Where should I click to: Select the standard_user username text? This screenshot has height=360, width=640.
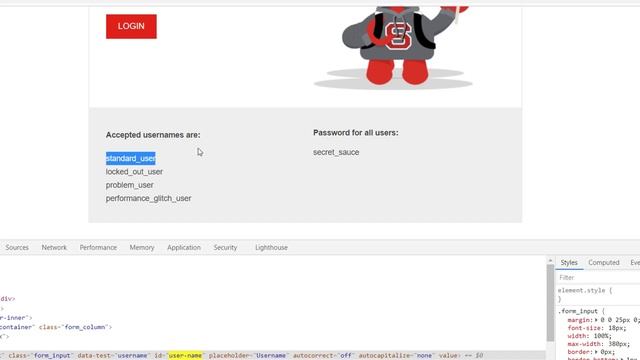pos(130,158)
